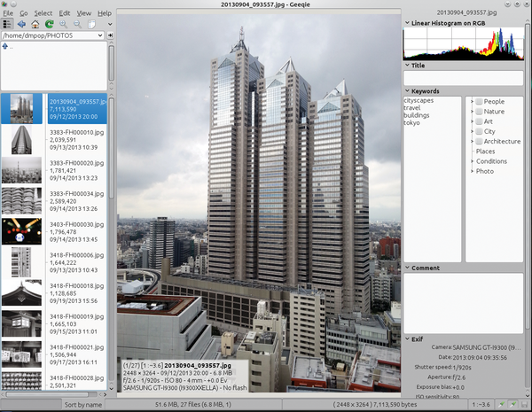Open the Select menu
532x412 pixels.
pos(43,13)
